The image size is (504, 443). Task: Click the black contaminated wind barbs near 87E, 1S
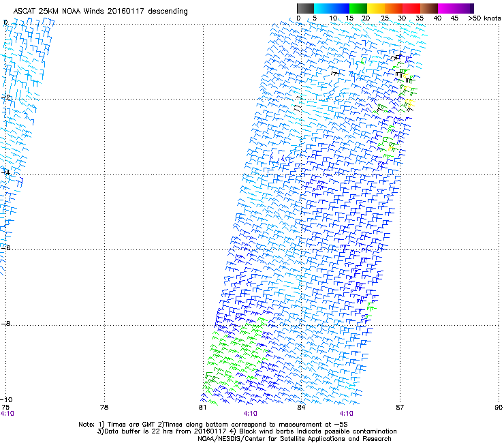[397, 58]
